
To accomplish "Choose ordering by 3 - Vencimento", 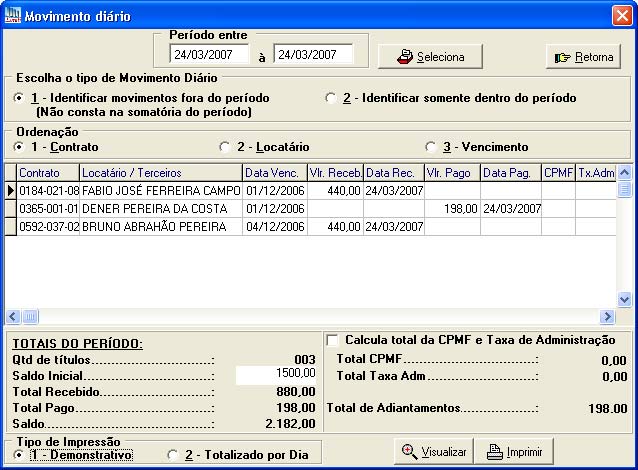I will tap(431, 147).
